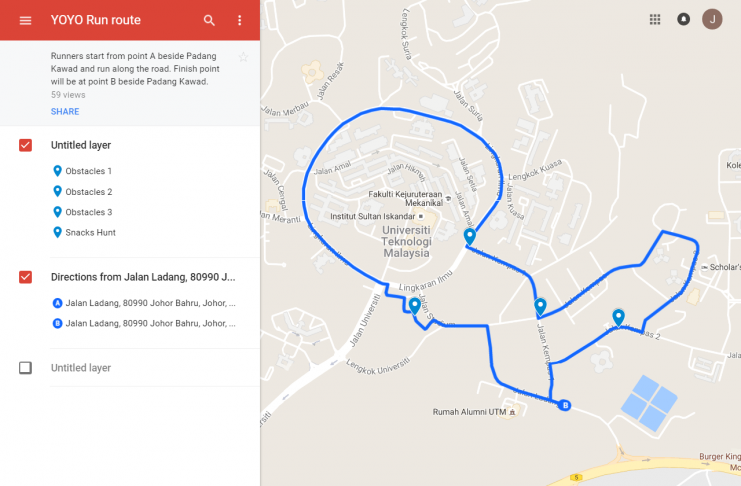Click the B endpoint marker on the map
This screenshot has height=486, width=741.
point(564,405)
